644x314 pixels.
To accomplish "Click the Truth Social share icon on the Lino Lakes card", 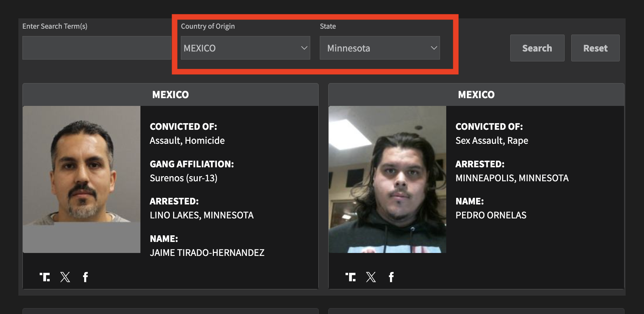I will click(45, 277).
